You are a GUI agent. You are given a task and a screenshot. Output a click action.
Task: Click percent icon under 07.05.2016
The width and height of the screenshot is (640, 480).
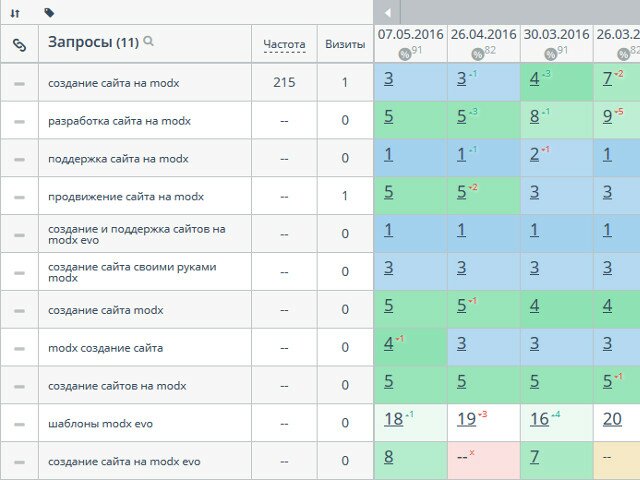point(405,53)
